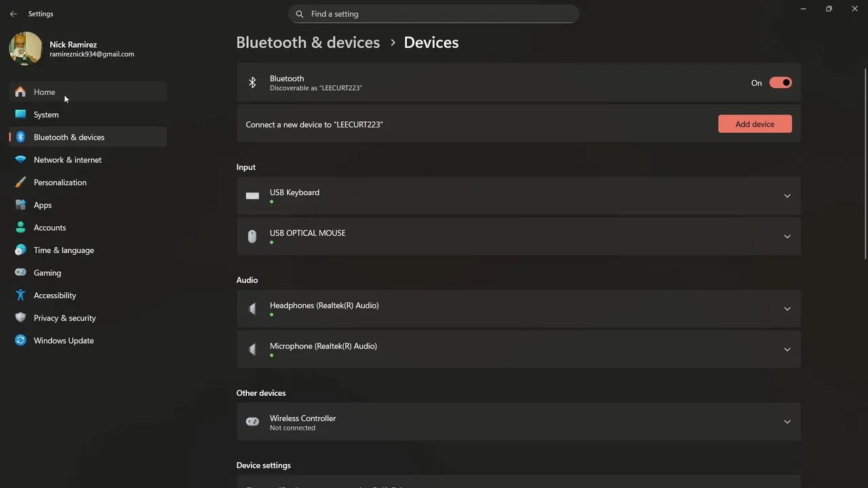
Task: Expand the USB OPTICAL MOUSE entry
Action: (x=787, y=237)
